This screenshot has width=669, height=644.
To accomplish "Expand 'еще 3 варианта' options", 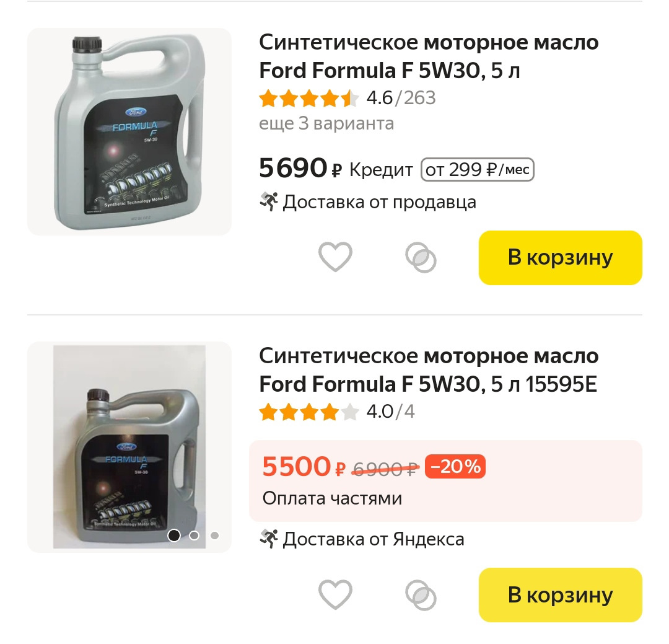I will click(x=326, y=123).
